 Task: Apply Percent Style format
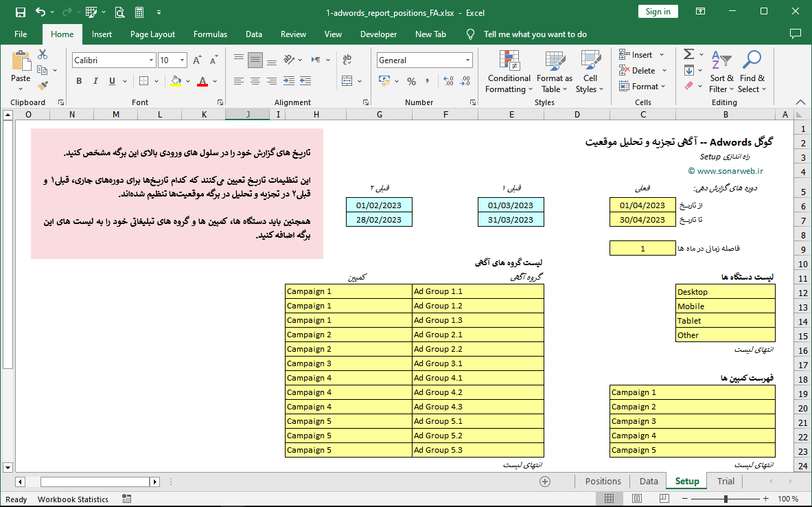click(412, 81)
